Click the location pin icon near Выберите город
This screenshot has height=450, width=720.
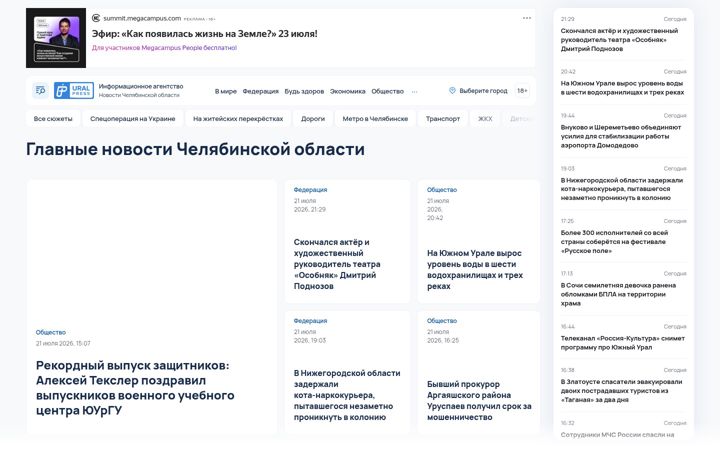pos(452,91)
